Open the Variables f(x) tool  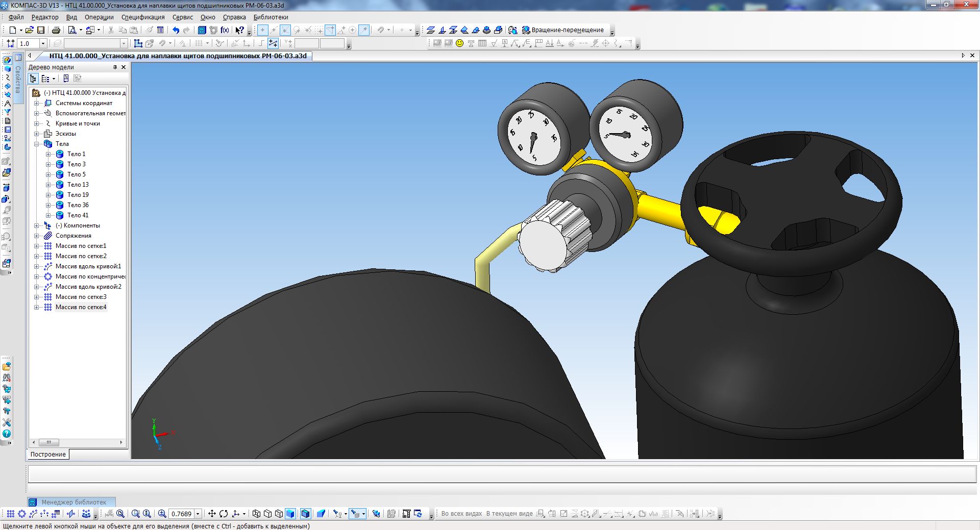[225, 30]
